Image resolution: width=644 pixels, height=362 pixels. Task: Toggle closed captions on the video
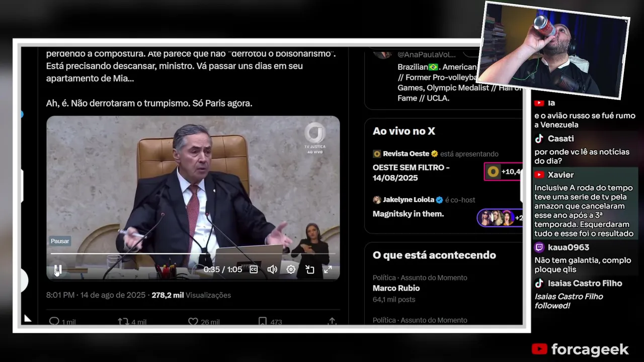(254, 269)
